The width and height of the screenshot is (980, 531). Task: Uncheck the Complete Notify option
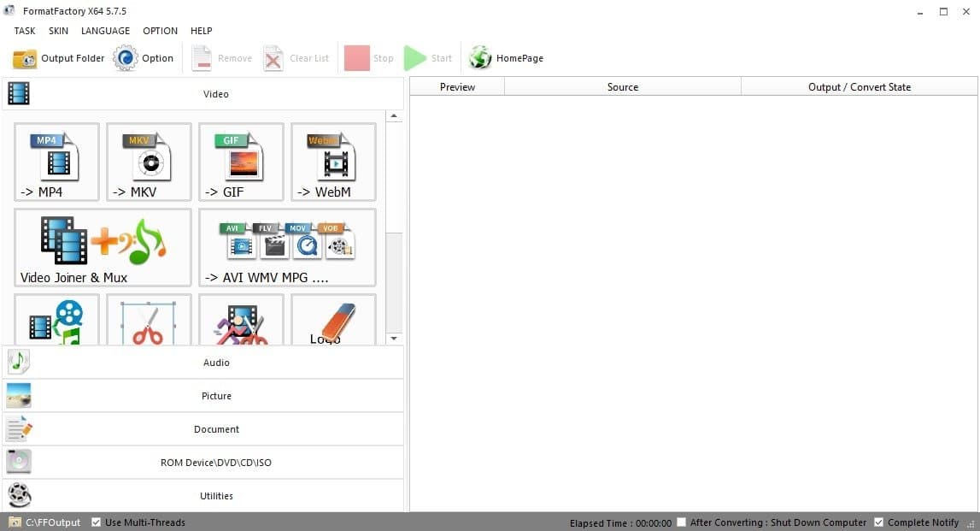coord(878,522)
